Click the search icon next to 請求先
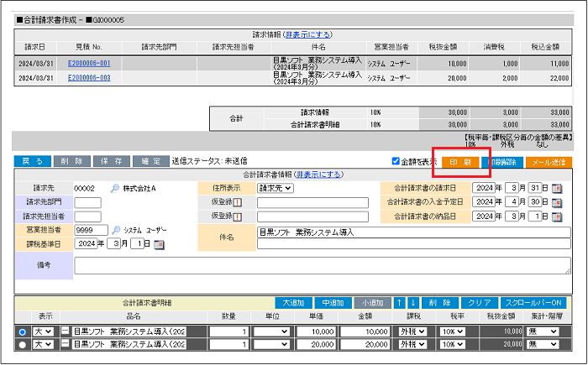588x365 pixels. [x=115, y=188]
